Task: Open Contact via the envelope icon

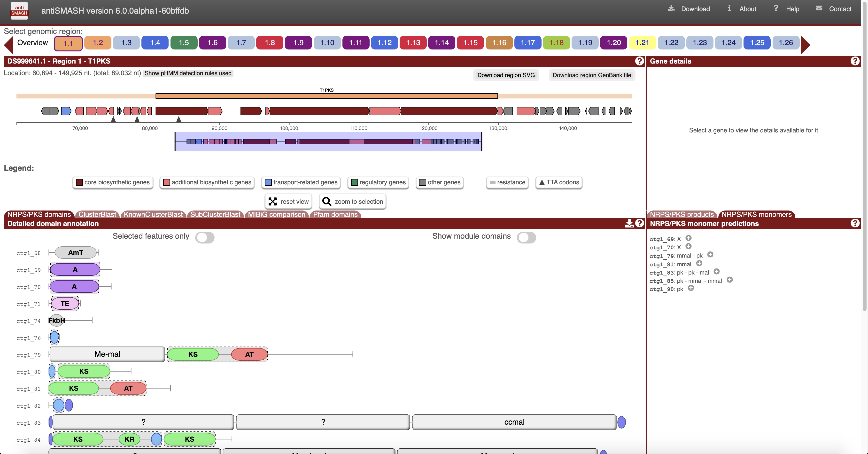Action: (x=819, y=8)
